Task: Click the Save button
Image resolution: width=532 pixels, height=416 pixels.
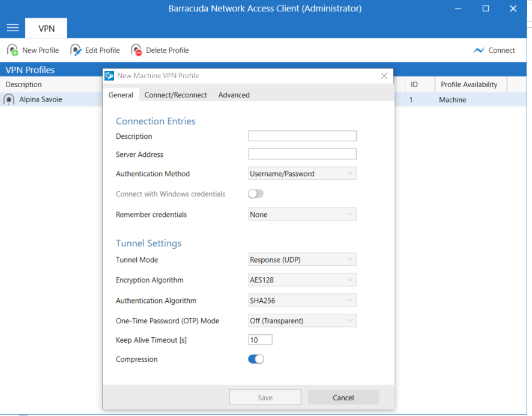Action: coord(265,397)
